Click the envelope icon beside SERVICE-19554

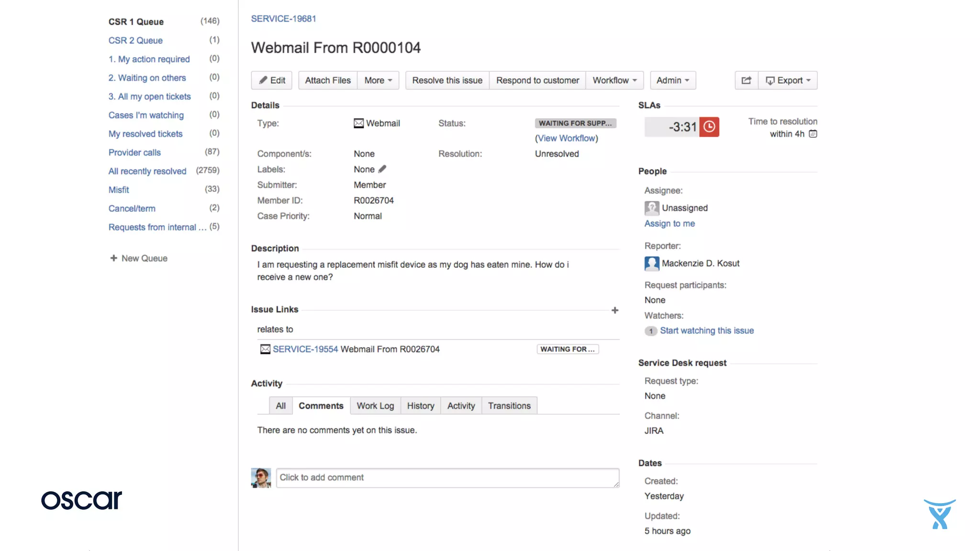[x=265, y=349]
